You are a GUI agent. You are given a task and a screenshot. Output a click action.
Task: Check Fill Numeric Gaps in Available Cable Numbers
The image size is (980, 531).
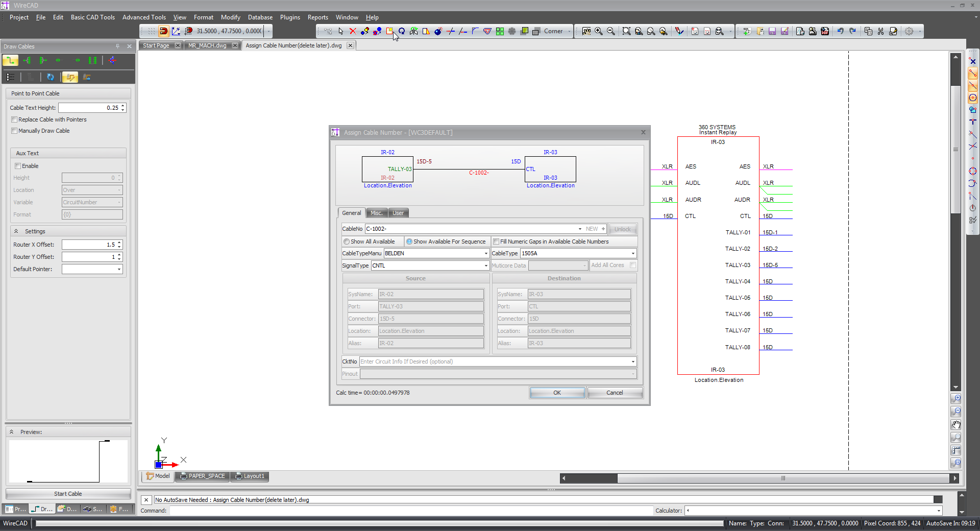tap(496, 242)
